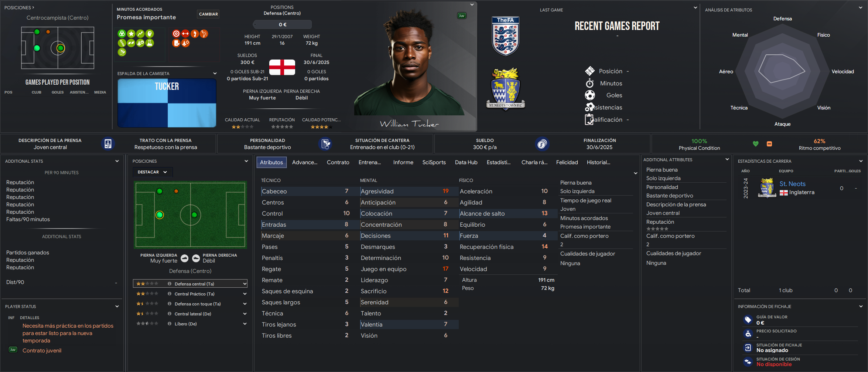This screenshot has width=868, height=372.
Task: Expand the Defensa central (Ta) role selector
Action: 245,284
